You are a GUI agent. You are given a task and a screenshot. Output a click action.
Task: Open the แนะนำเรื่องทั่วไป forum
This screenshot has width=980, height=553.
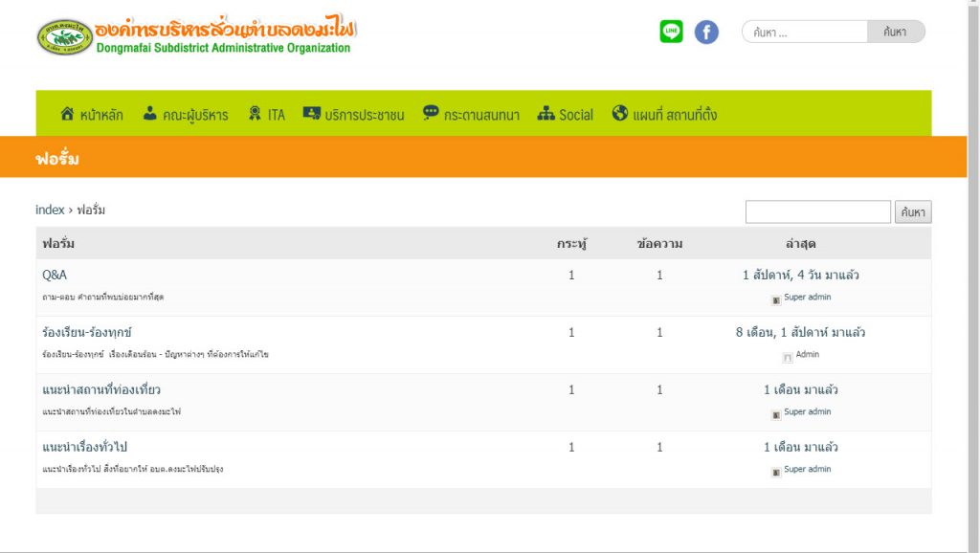click(x=85, y=447)
